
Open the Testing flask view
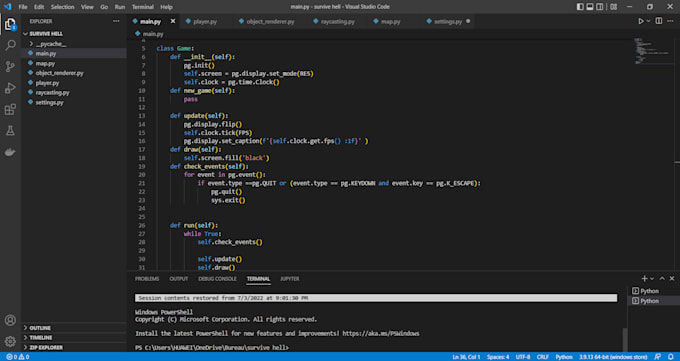coord(10,131)
